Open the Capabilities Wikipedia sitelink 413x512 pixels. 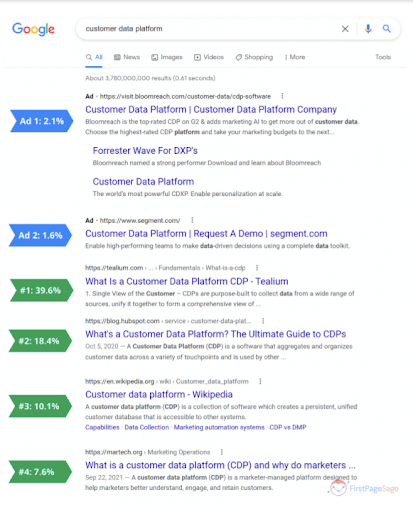coord(102,427)
